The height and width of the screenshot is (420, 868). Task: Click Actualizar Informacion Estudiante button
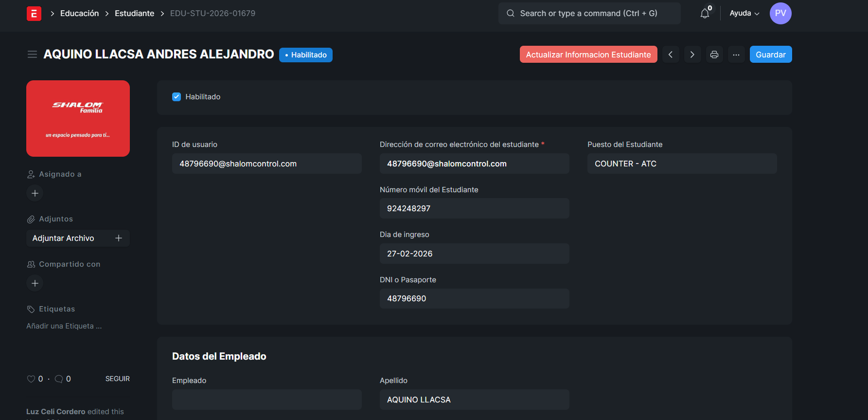coord(588,55)
